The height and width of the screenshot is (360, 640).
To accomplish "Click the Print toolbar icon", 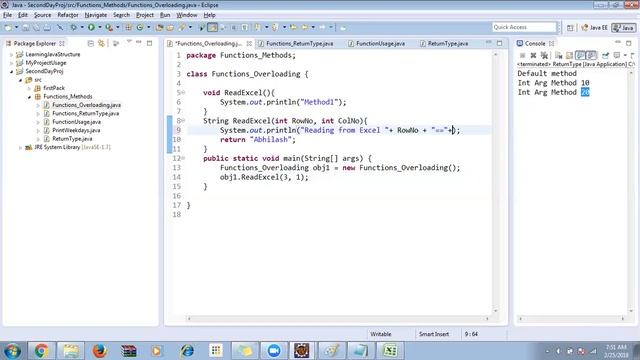I will point(47,27).
